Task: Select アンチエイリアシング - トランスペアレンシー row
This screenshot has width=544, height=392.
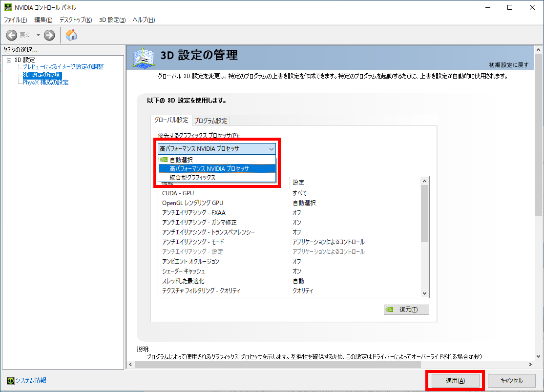Action: (x=290, y=232)
